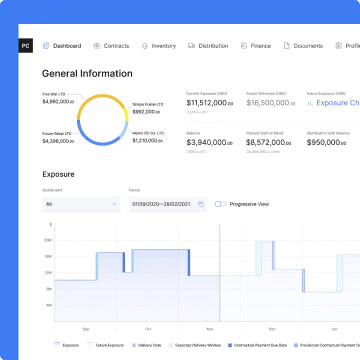Image resolution: width=360 pixels, height=360 pixels.
Task: Toggle the Progressive View switch
Action: [221, 204]
